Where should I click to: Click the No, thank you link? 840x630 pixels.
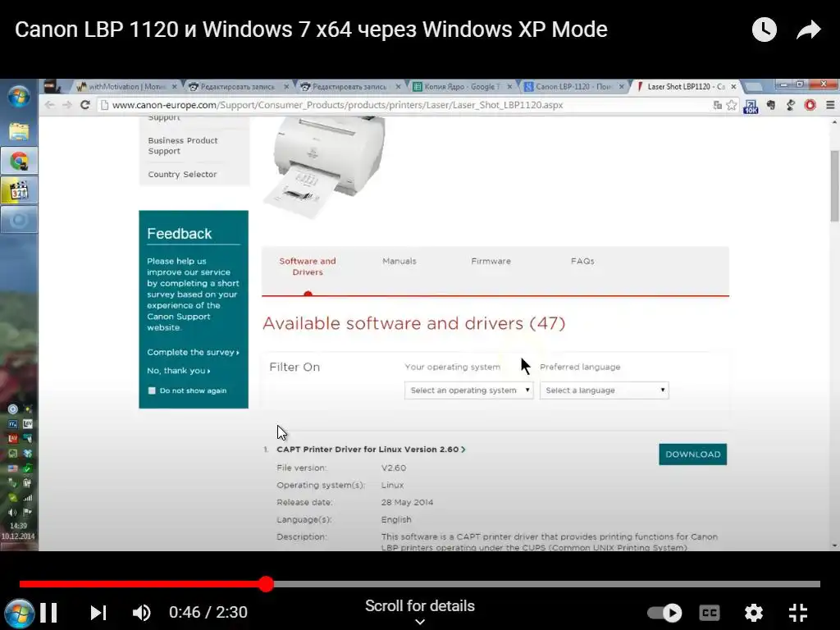[178, 371]
